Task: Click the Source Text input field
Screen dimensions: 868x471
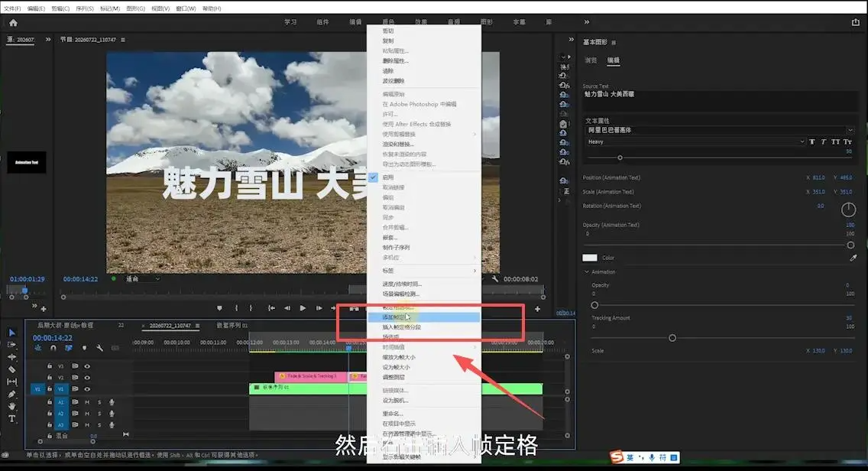Action: click(x=721, y=100)
